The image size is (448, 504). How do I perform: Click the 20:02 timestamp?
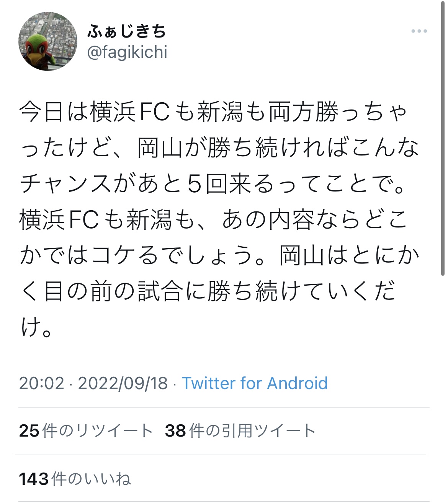coord(41,383)
